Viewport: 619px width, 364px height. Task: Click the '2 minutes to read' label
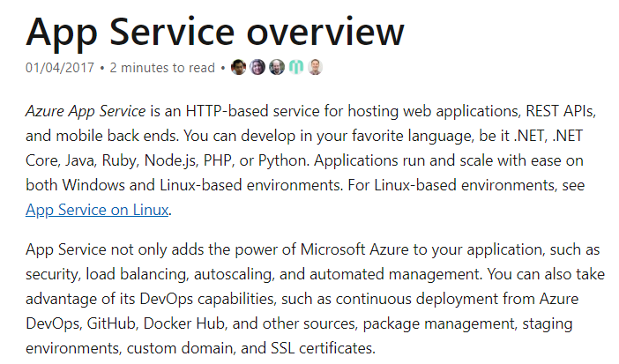(x=162, y=68)
